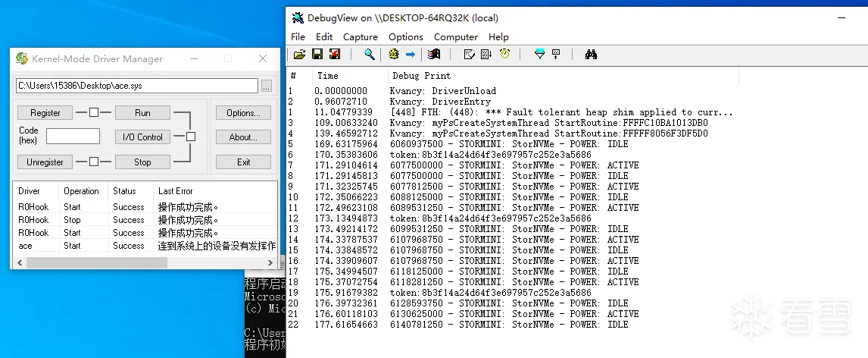Open a log file in DebugView toolbar
868x358 pixels.
[299, 55]
